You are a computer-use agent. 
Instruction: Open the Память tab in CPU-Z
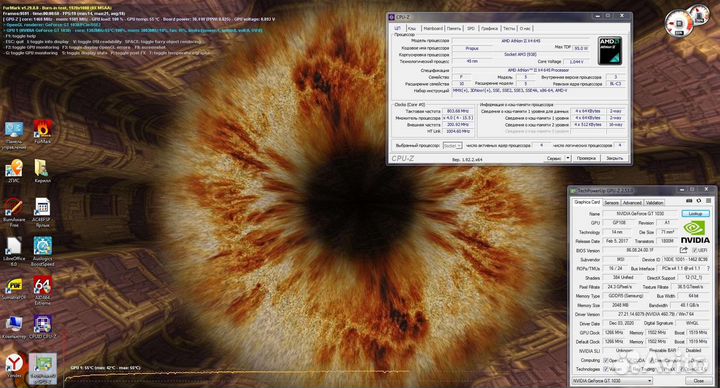(454, 28)
